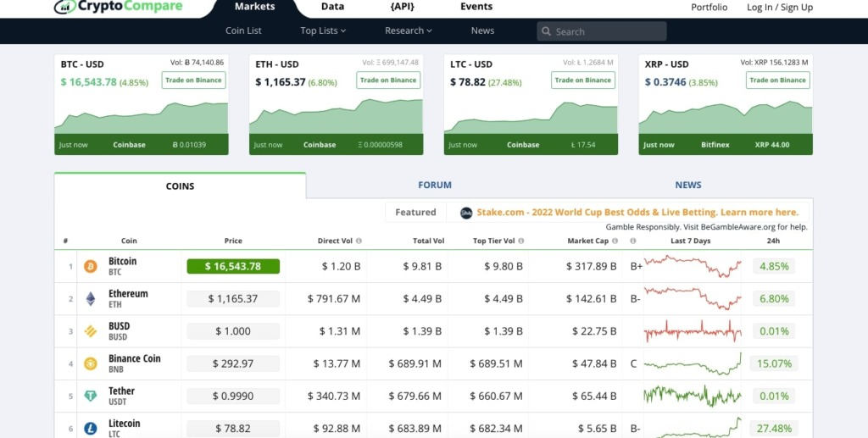Click info icon next to Direct Vol
This screenshot has height=438, width=868.
359,241
